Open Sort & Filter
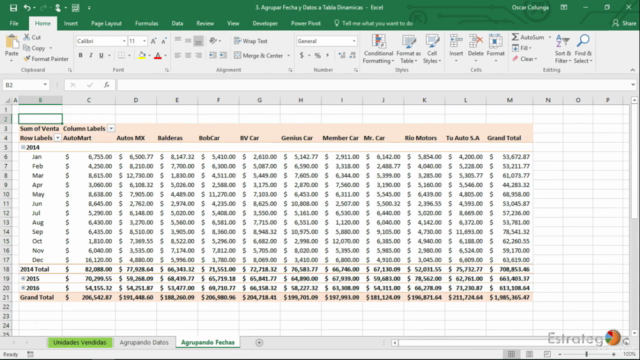 click(562, 49)
